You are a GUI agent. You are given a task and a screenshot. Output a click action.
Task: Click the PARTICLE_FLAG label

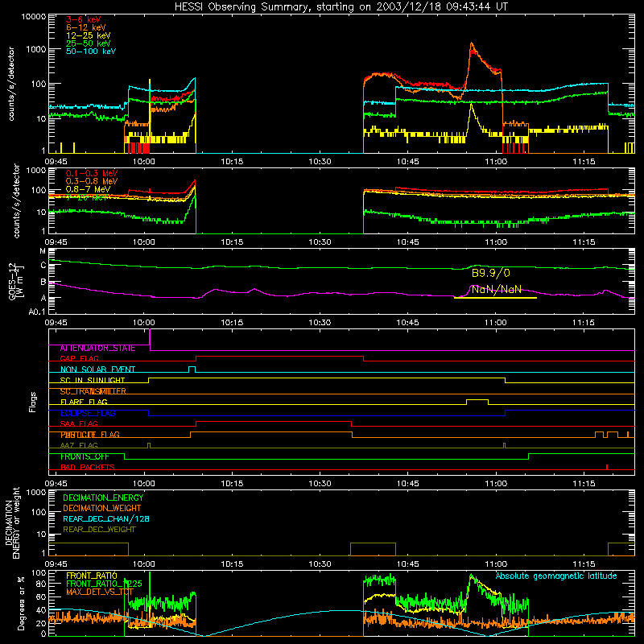pyautogui.click(x=90, y=435)
